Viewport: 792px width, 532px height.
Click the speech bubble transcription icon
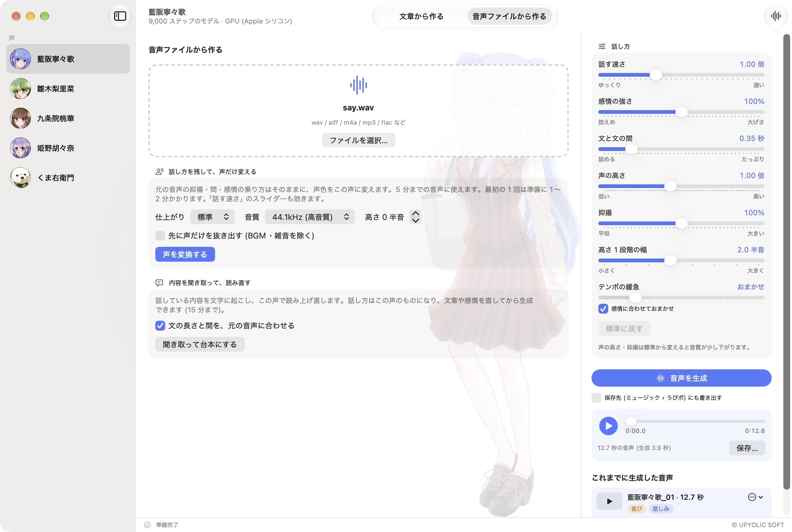coord(159,283)
